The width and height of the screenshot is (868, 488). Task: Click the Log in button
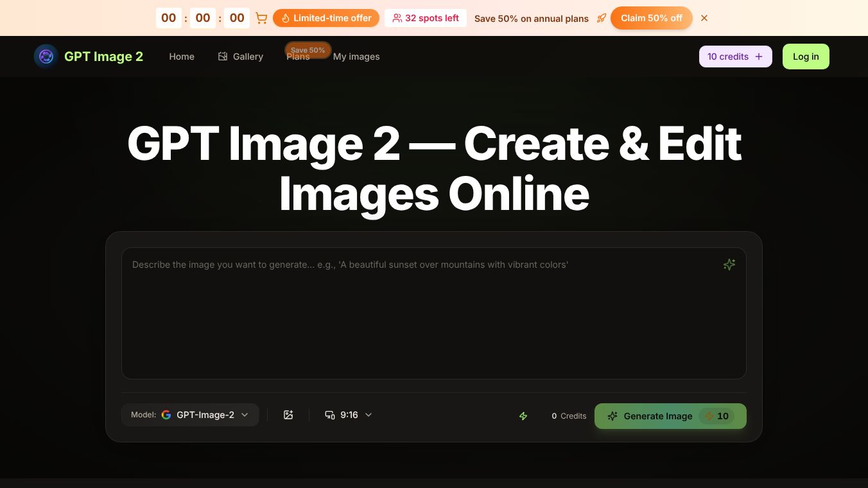pyautogui.click(x=806, y=57)
